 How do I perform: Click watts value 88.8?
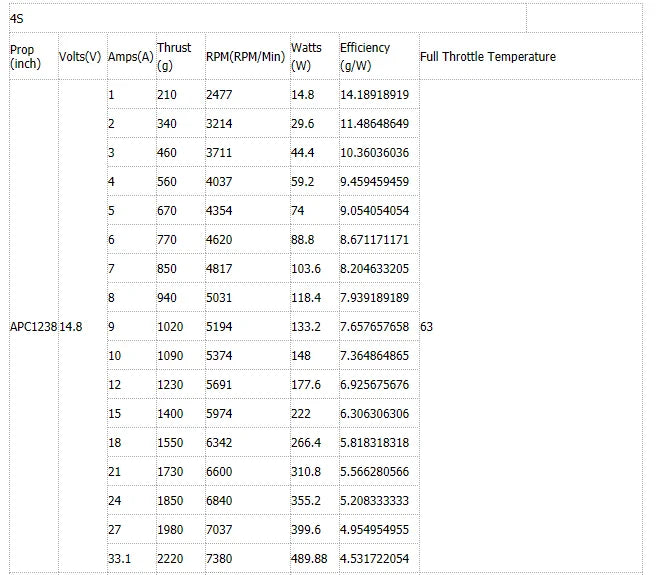coord(302,239)
